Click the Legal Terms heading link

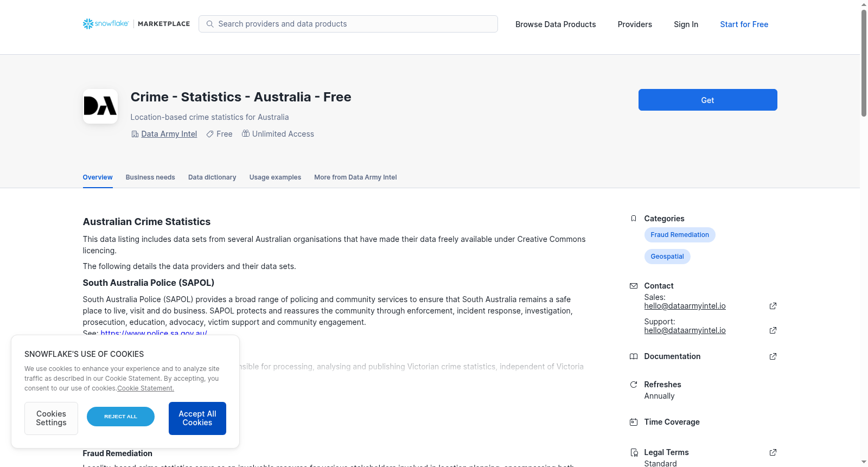666,452
